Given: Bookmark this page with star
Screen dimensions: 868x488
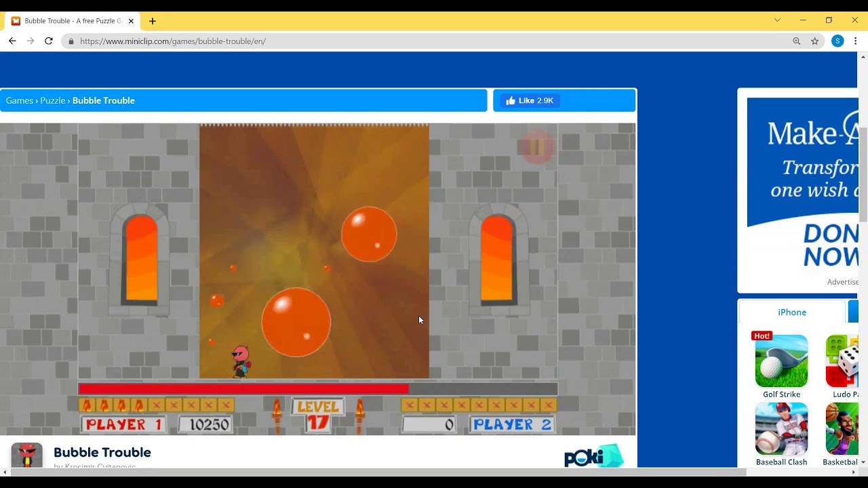Looking at the screenshot, I should [815, 41].
